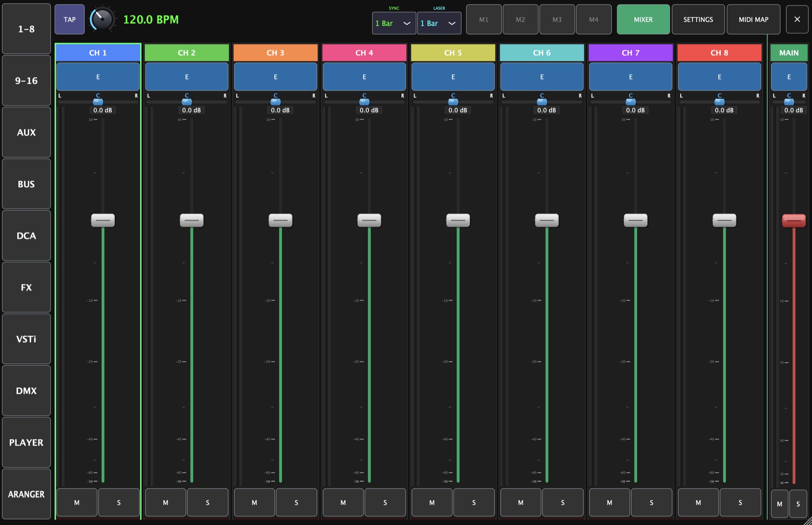Open the VSTi section
812x525 pixels.
[x=26, y=339]
